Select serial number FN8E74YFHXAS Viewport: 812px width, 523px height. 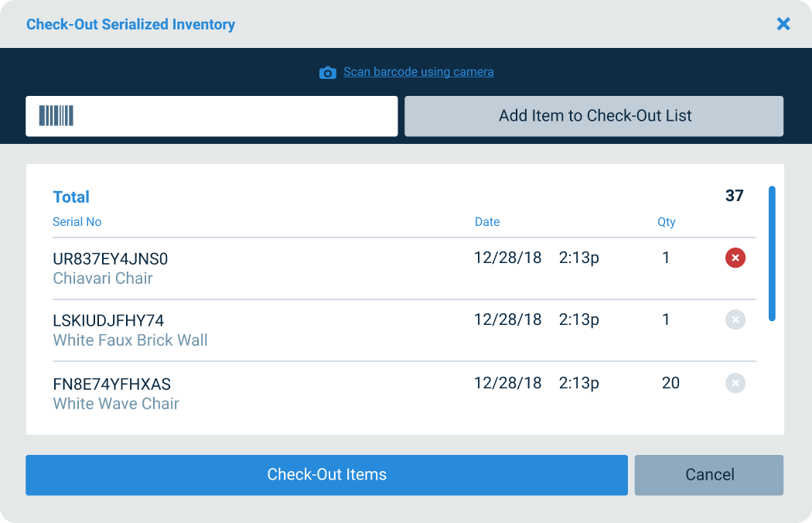click(111, 384)
